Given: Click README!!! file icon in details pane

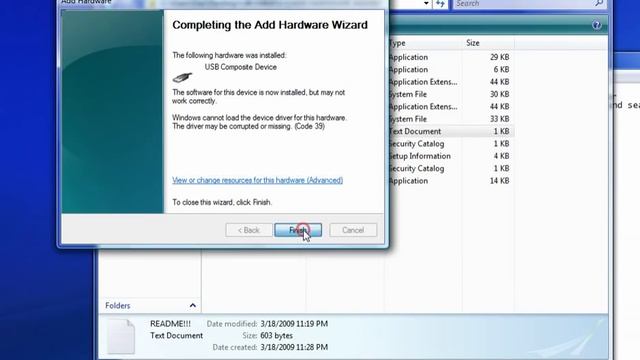Looking at the screenshot, I should (x=121, y=336).
